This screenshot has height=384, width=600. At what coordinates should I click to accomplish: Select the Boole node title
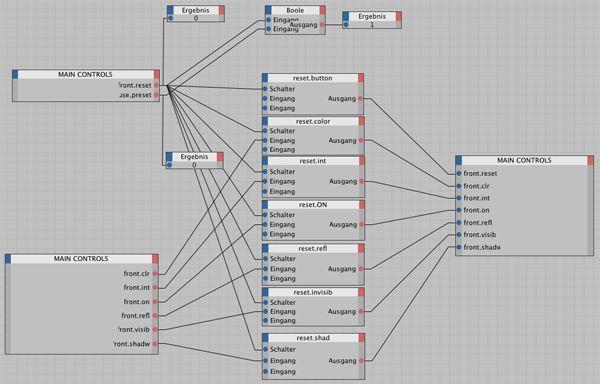tap(295, 10)
